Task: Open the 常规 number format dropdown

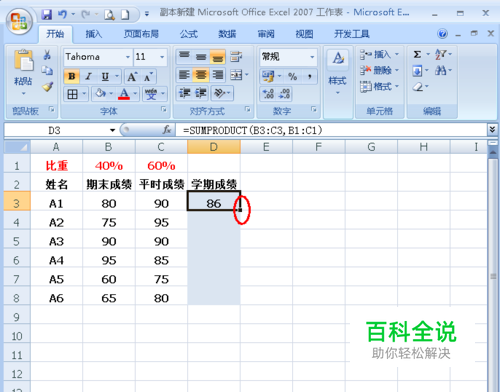Action: 312,57
